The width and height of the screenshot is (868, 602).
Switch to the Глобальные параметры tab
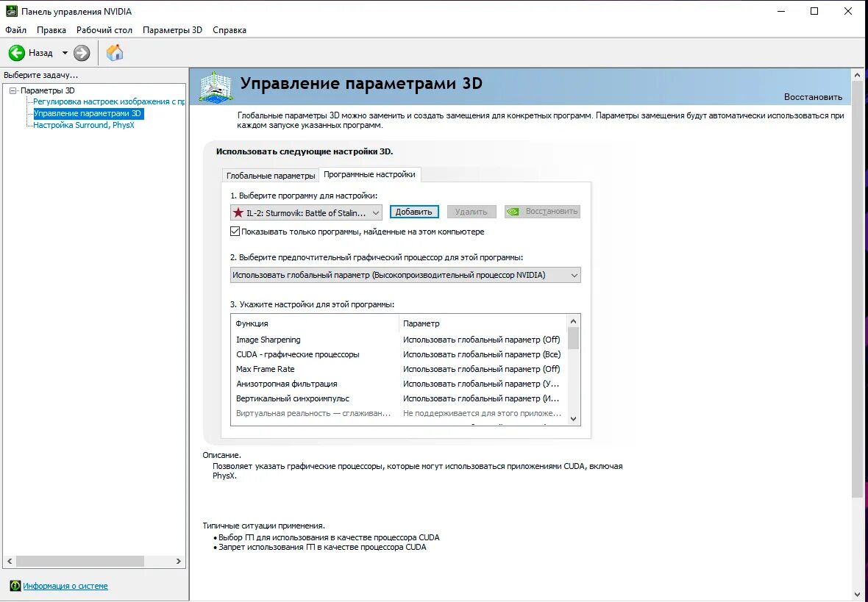(x=271, y=176)
